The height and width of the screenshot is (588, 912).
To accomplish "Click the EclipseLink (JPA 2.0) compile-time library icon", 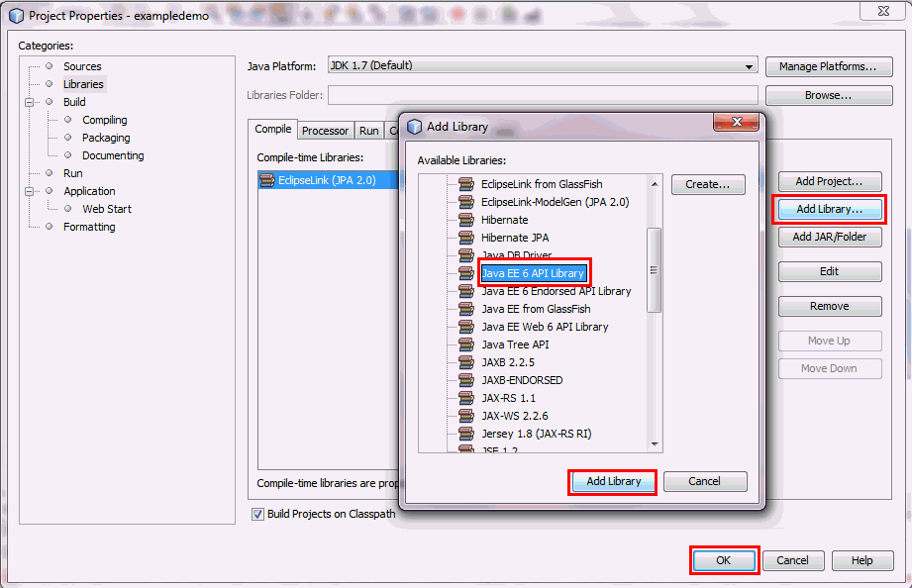I will (267, 180).
